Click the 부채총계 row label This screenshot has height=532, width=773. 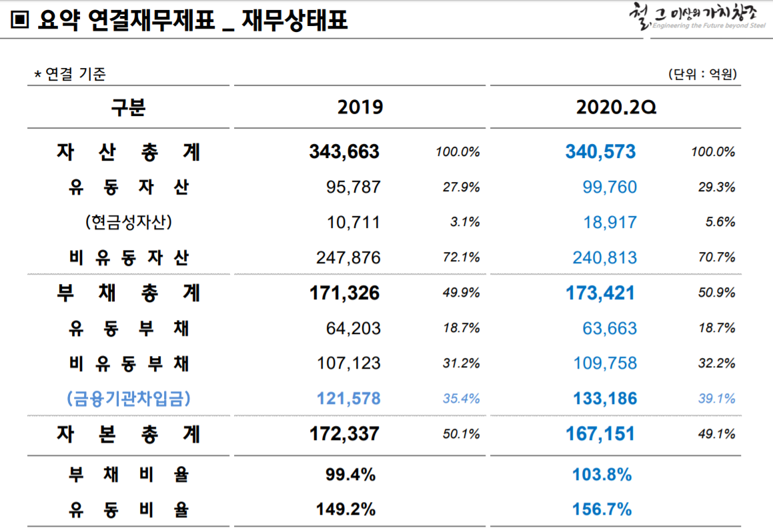128,293
